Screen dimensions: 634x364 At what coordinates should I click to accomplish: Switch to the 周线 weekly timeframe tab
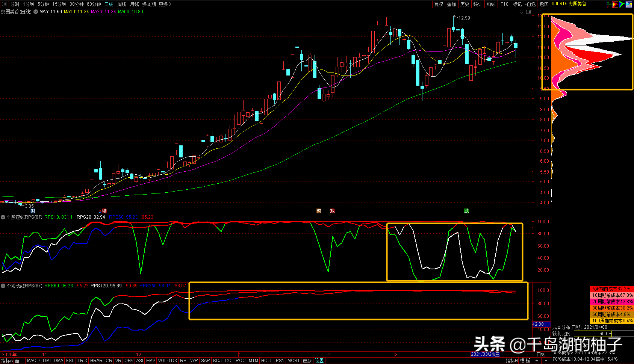click(x=122, y=4)
